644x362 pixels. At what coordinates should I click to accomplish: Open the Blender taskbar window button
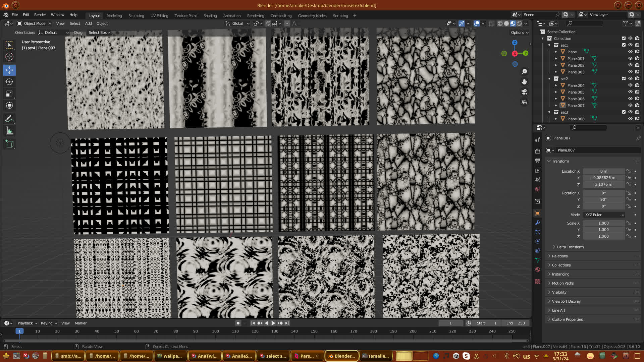click(342, 356)
